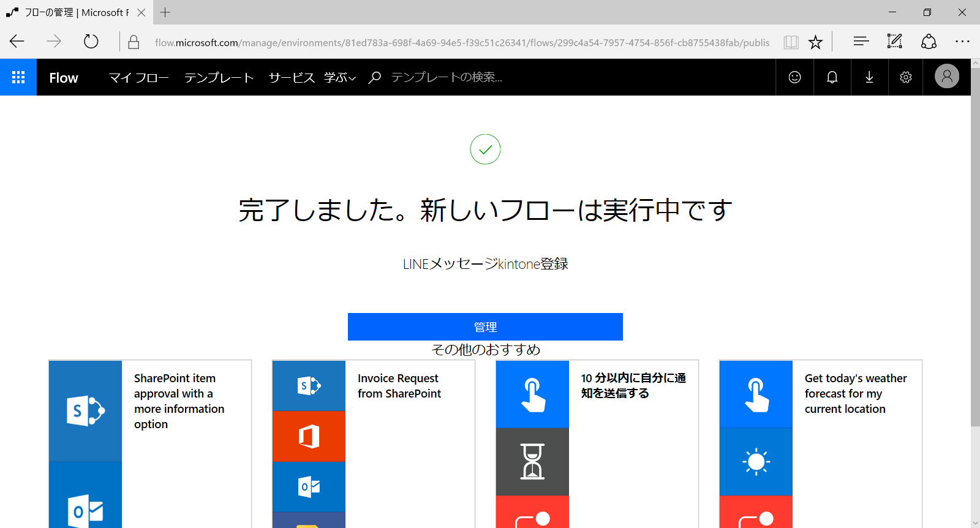Close the フローの管理 browser tab
This screenshot has height=528, width=980.
(141, 12)
